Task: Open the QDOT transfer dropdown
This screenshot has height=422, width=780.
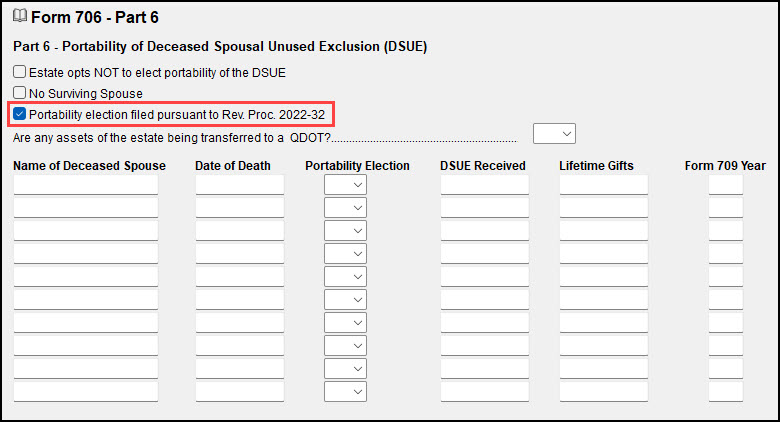Action: tap(554, 133)
